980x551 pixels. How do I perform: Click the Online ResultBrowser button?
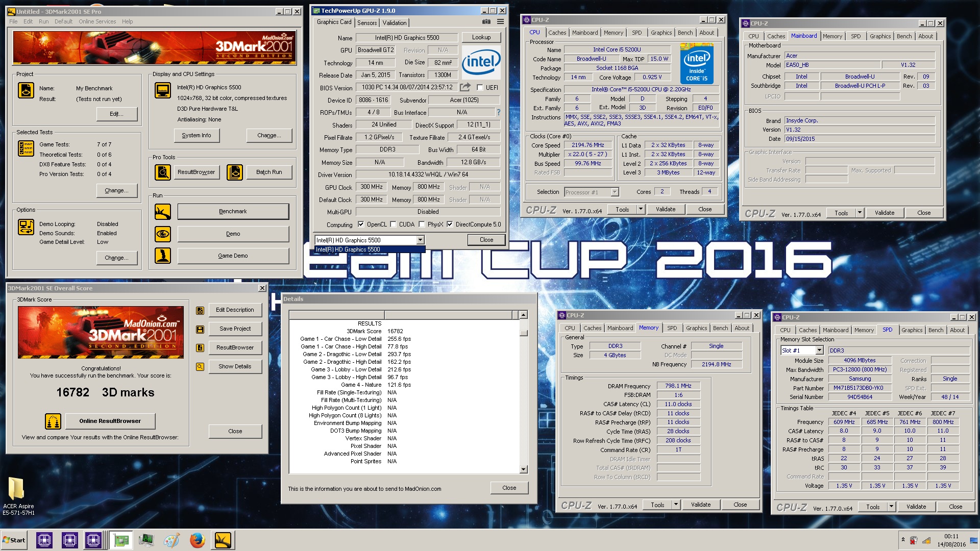click(x=110, y=421)
